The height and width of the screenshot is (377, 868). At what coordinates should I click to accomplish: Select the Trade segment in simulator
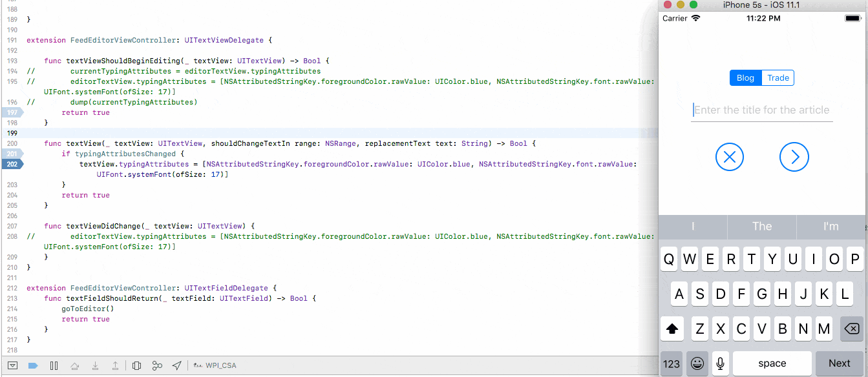click(x=778, y=78)
